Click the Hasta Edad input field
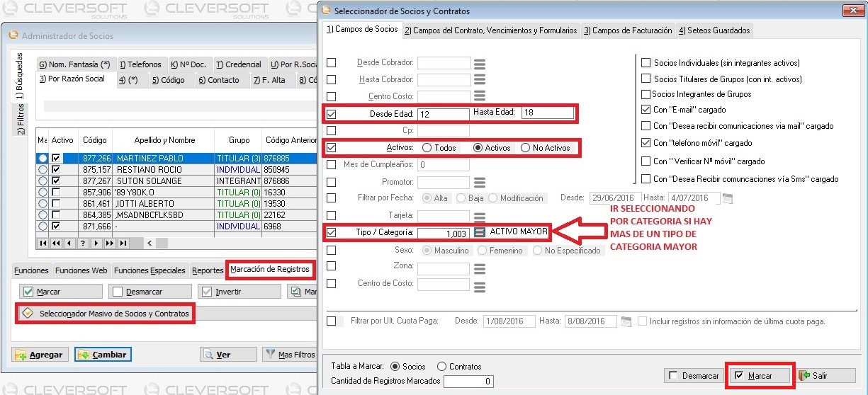Screen dimensions: 868x395 [x=548, y=113]
